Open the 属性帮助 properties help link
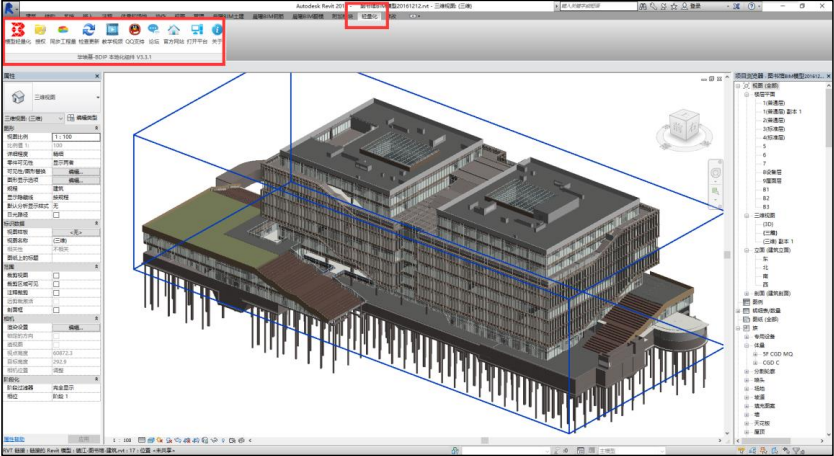834x456 pixels. [14, 440]
